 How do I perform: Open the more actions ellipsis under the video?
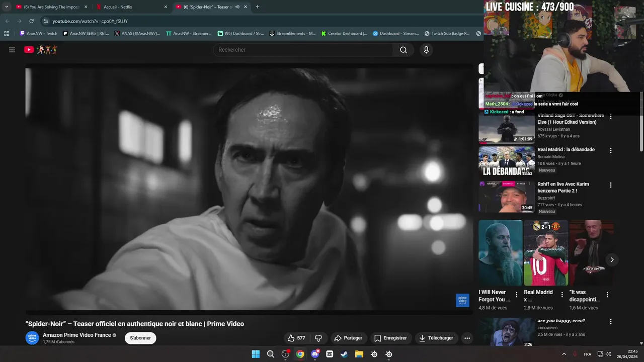(467, 338)
